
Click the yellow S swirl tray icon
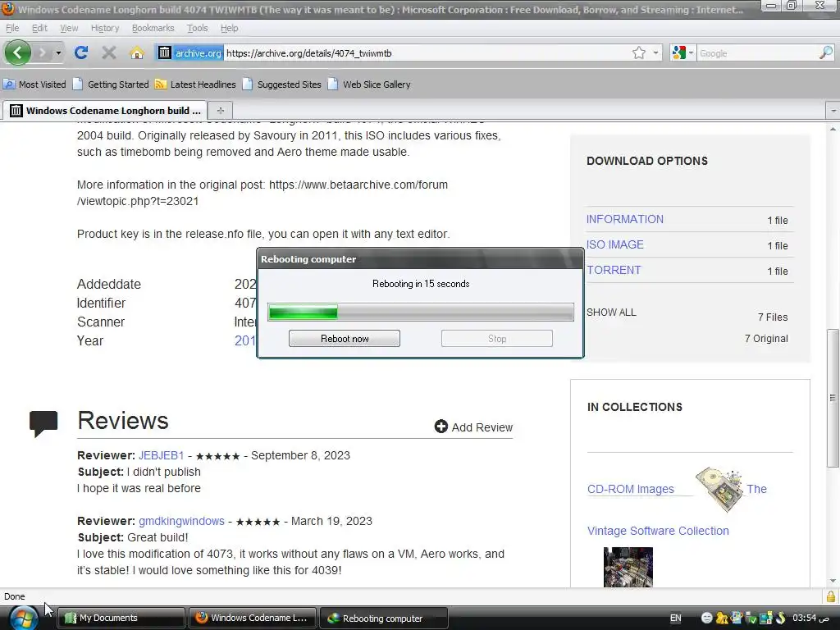780,619
